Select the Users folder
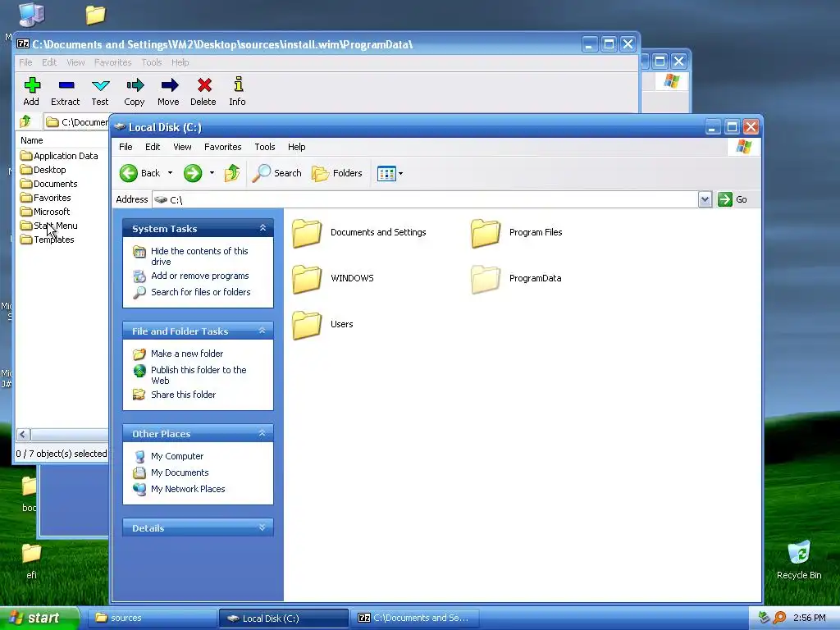This screenshot has height=630, width=840. tap(322, 325)
